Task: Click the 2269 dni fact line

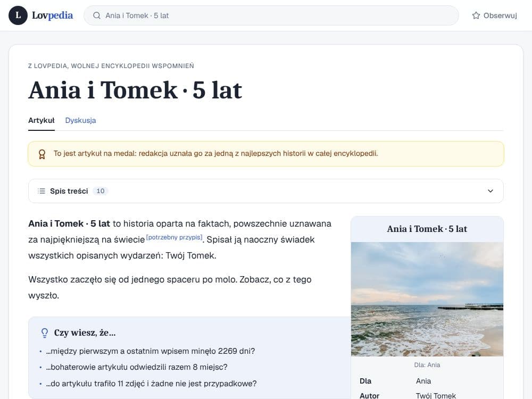Action: [x=151, y=351]
